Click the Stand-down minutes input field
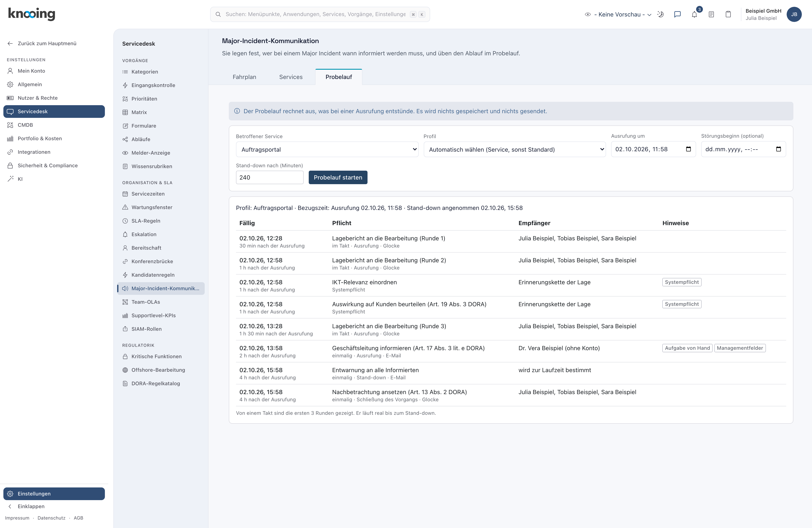The width and height of the screenshot is (812, 528). click(270, 177)
